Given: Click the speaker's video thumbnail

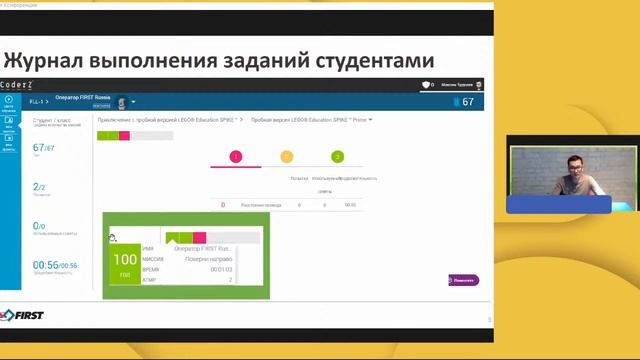Looking at the screenshot, I should click(x=573, y=175).
